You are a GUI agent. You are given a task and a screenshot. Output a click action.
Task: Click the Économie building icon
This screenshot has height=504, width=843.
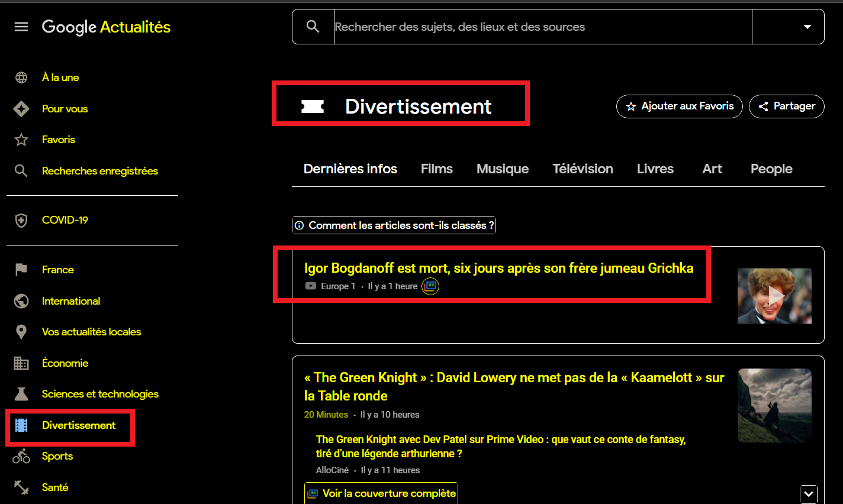tap(21, 363)
